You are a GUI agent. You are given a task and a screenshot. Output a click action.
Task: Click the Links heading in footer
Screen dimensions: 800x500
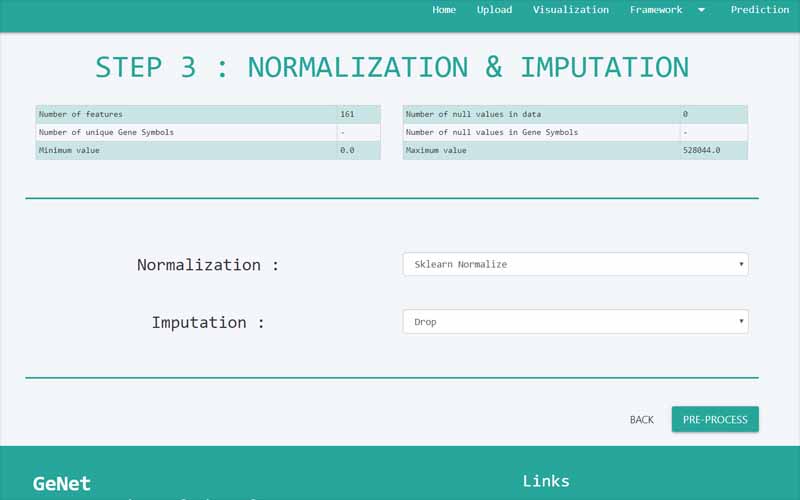coord(546,481)
